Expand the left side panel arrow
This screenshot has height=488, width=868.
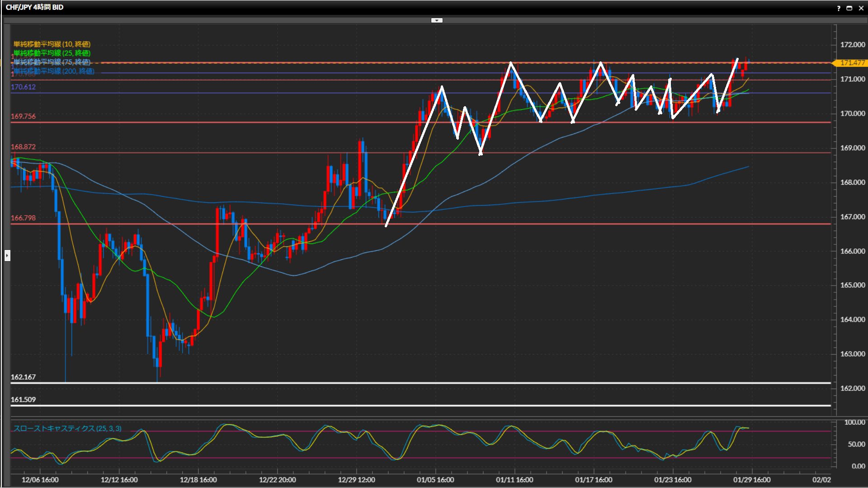point(7,256)
